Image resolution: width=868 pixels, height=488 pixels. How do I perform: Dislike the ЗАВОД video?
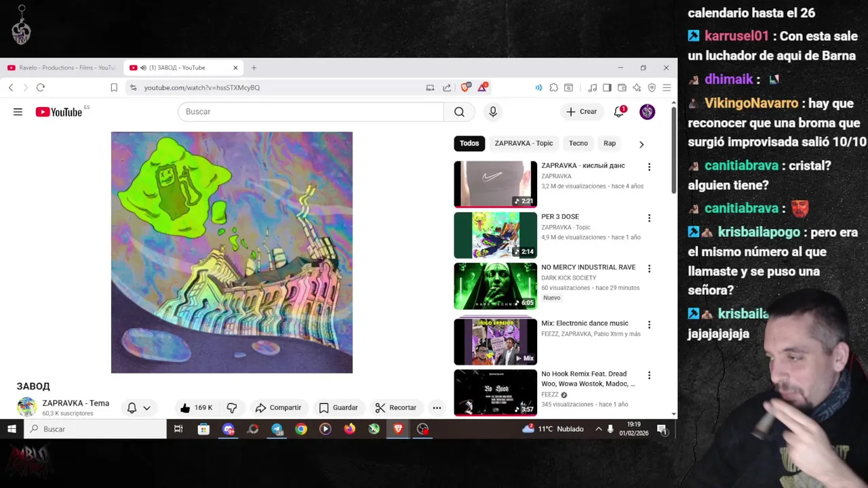click(232, 407)
